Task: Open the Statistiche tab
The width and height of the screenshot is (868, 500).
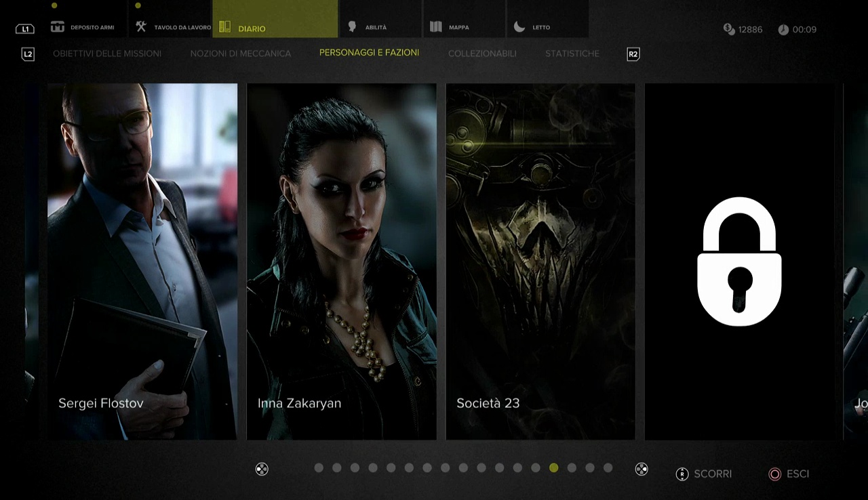Action: point(572,54)
